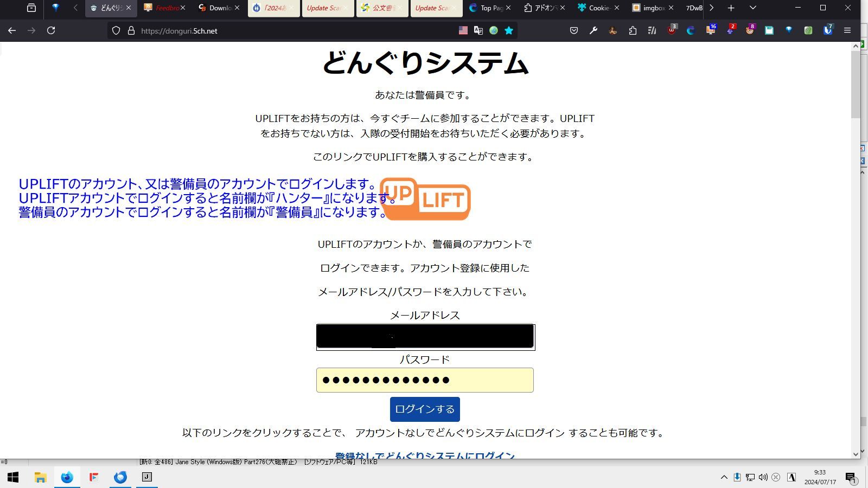The width and height of the screenshot is (868, 488).
Task: Open the notification center icon
Action: [x=850, y=477]
